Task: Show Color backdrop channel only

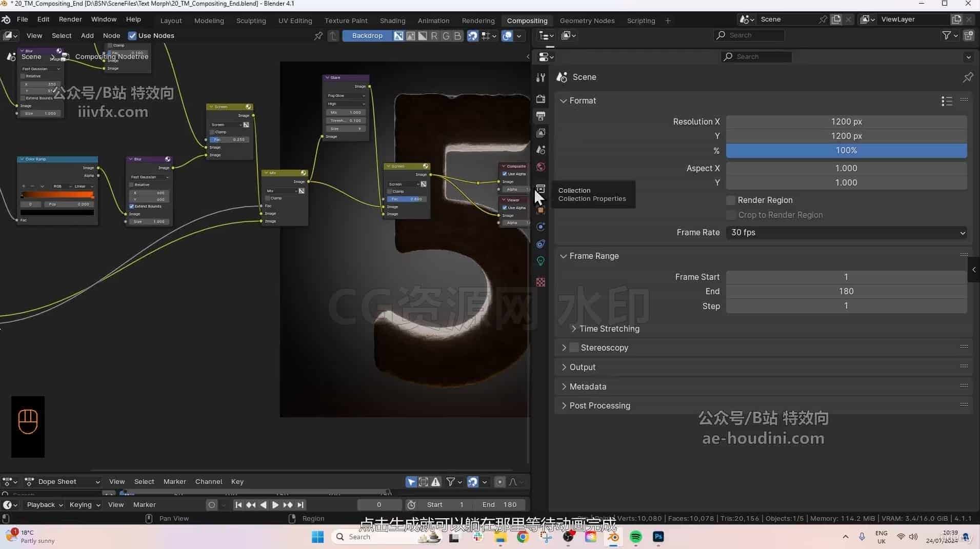Action: (x=410, y=36)
